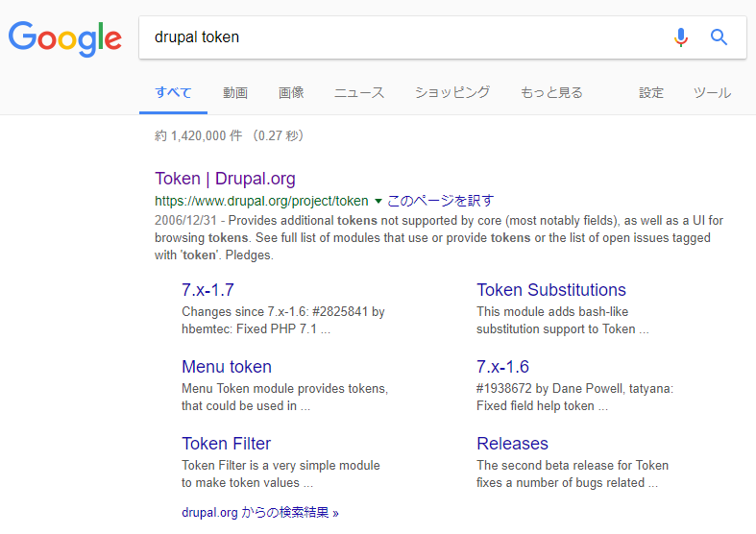Screen dimensions: 756x534
Task: Click the text 'Menu Token module provides tokens,'
Action: [285, 388]
